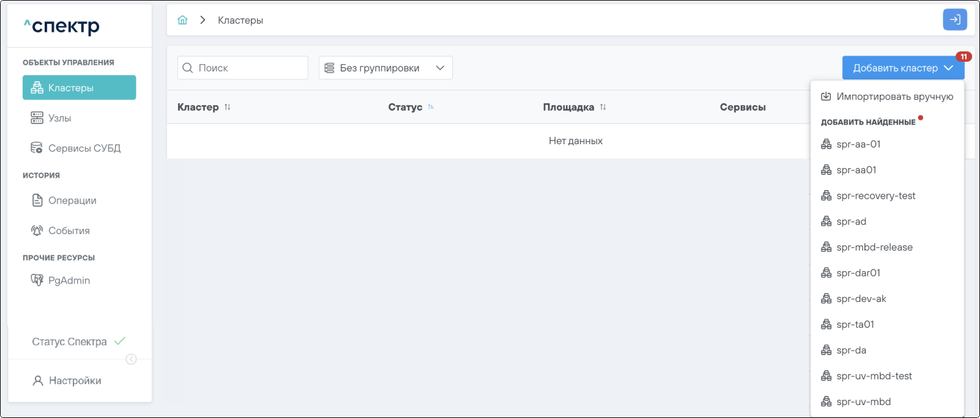Open the Без группировки grouping dropdown
This screenshot has height=418, width=980.
pyautogui.click(x=385, y=68)
